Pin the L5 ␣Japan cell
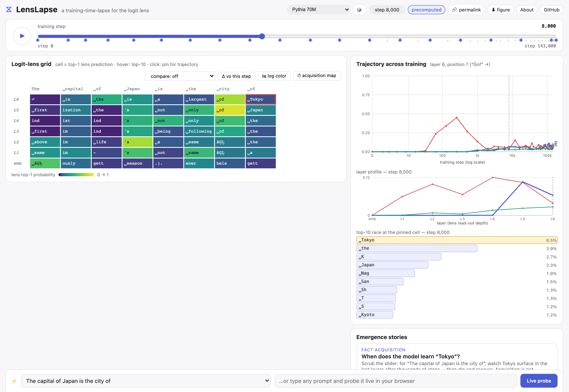The height and width of the screenshot is (392, 569). (x=261, y=110)
